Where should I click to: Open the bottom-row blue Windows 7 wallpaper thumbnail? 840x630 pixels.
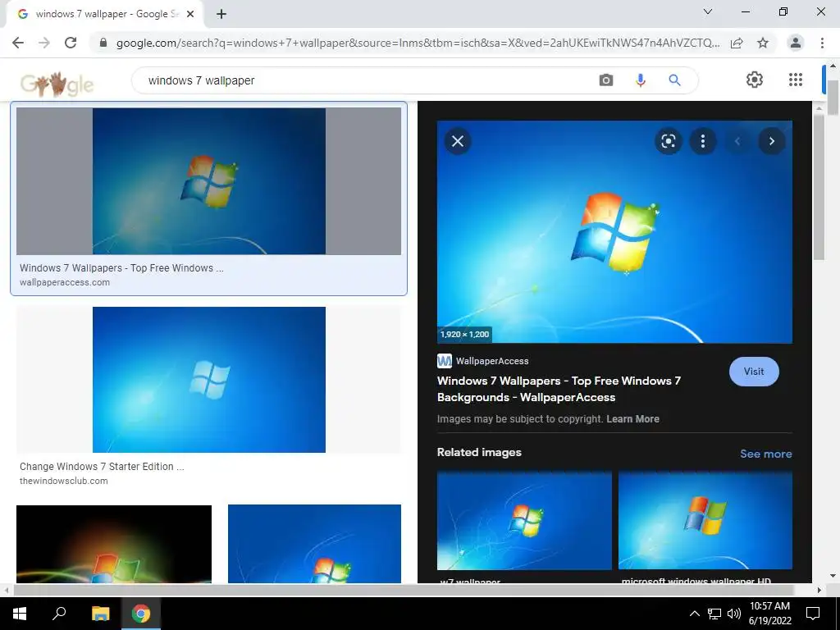(314, 544)
